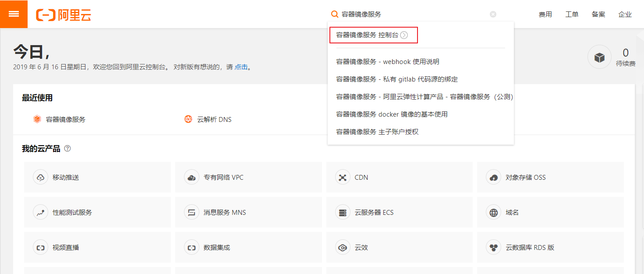Click the pending renewal cube icon
The image size is (644, 274).
pyautogui.click(x=599, y=57)
